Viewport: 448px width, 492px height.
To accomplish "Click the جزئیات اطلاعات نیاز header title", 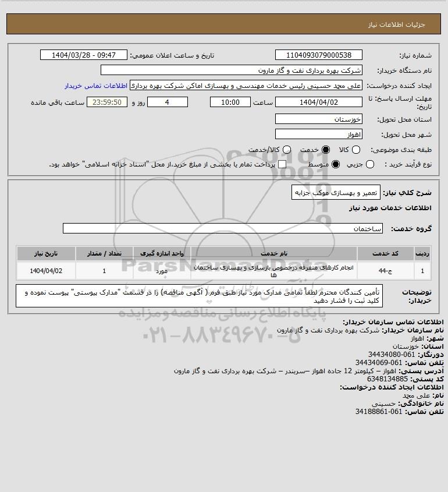I will [x=397, y=24].
